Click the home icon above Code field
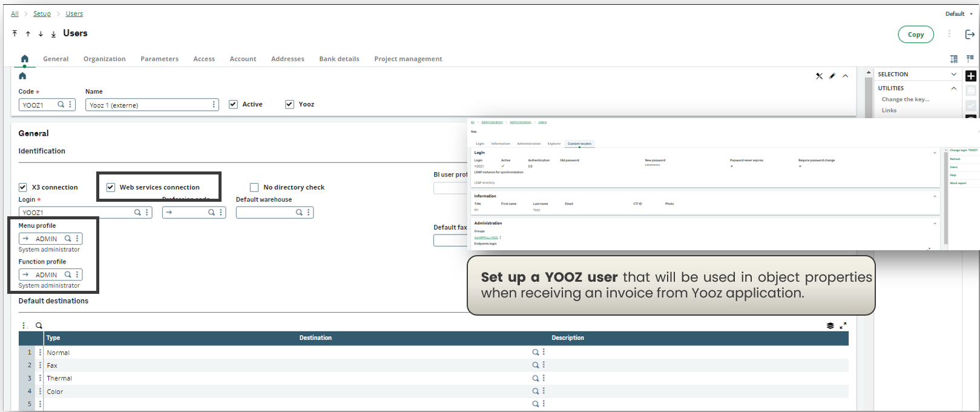This screenshot has height=412, width=980. (x=22, y=76)
